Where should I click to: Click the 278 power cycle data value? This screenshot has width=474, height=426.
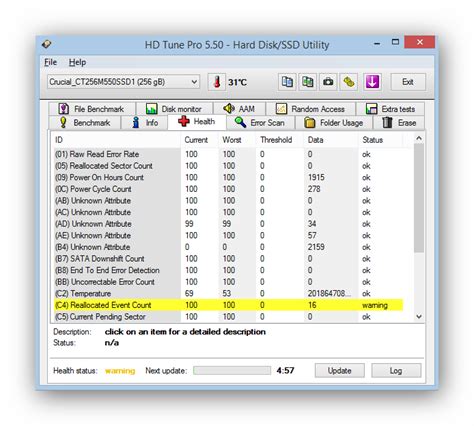tap(314, 189)
